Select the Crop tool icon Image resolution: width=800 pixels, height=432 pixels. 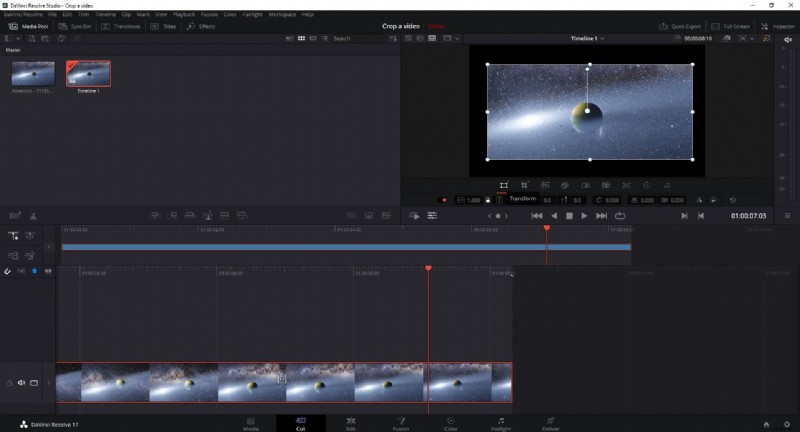click(524, 185)
